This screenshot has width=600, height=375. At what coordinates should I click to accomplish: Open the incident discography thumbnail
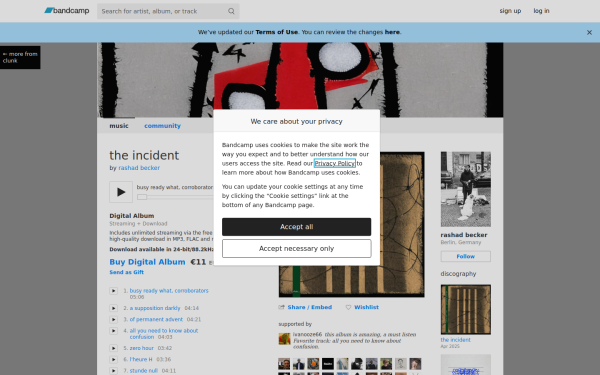466,310
